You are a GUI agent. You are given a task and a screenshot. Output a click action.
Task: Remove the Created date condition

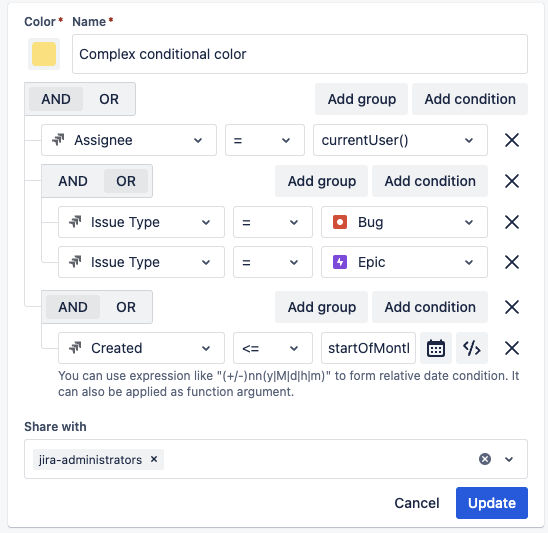coord(512,348)
